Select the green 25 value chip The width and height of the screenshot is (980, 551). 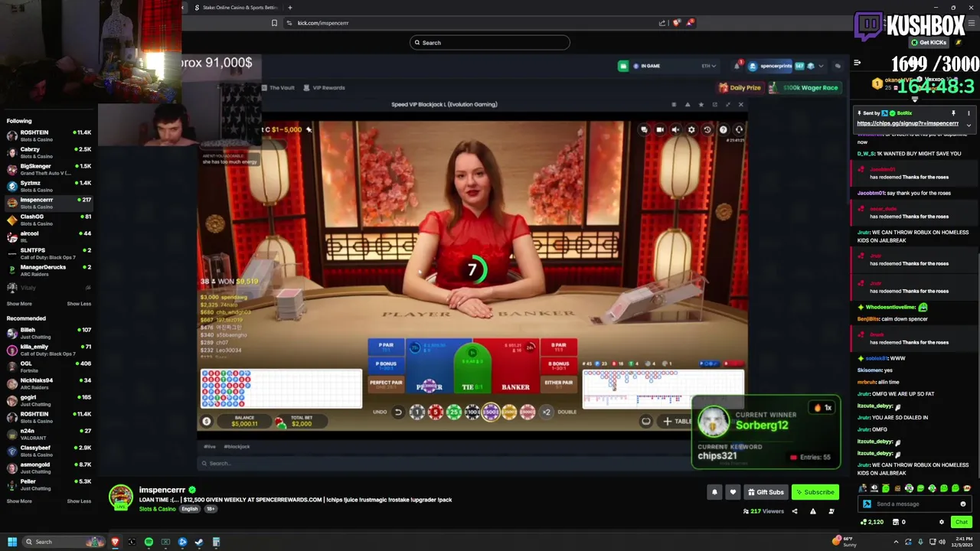pos(454,412)
